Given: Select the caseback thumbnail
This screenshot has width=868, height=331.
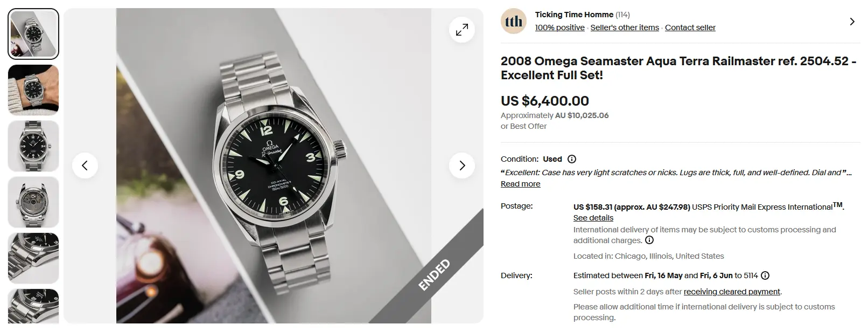Looking at the screenshot, I should (33, 202).
